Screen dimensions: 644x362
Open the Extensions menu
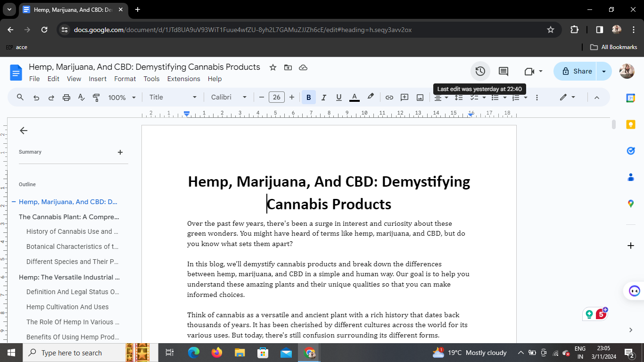(183, 79)
